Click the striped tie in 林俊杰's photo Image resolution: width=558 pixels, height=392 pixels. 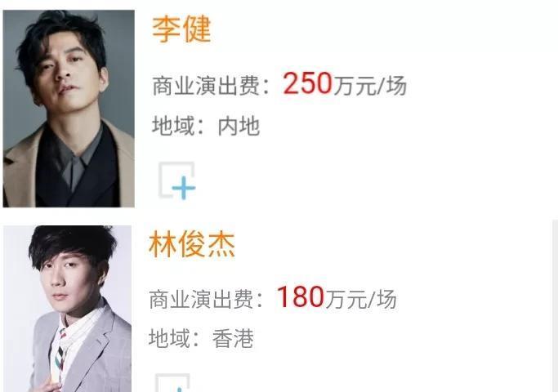click(61, 352)
